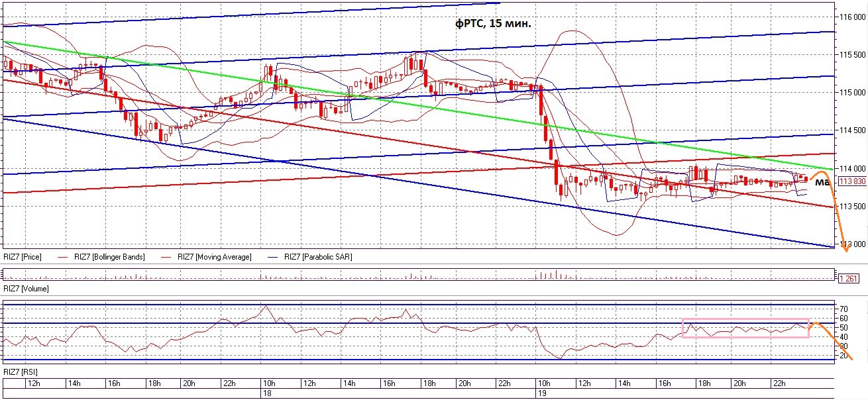Select the pink rectangle in the RSI panel

point(745,336)
